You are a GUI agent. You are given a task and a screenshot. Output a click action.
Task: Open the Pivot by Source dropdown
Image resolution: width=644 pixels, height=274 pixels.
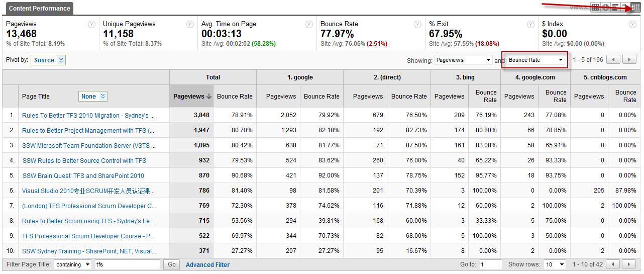tap(48, 60)
